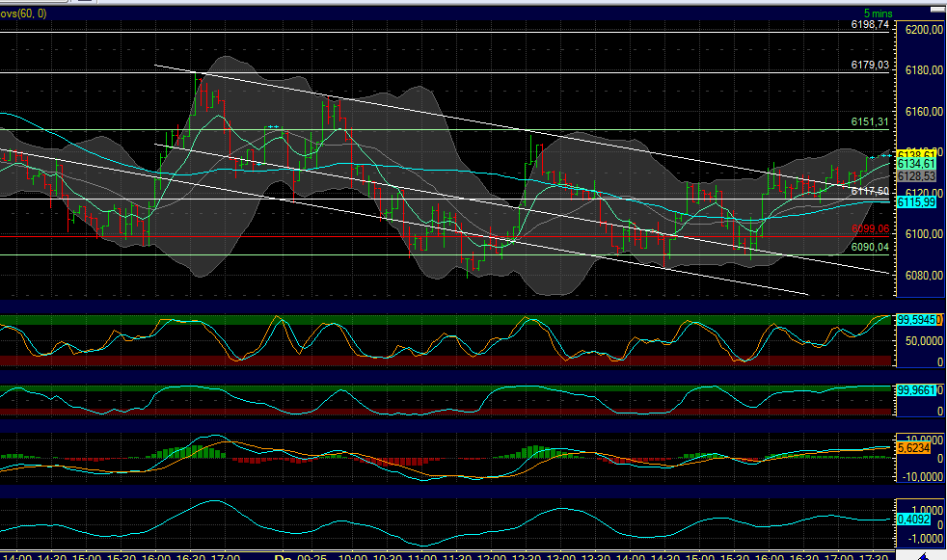Click the cyan 0.4092 oscillator value badge
This screenshot has height=560, width=947.
(x=910, y=519)
